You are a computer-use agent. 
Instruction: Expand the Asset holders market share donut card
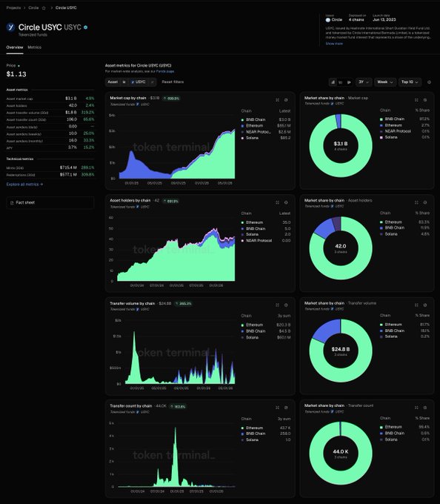[x=416, y=202]
